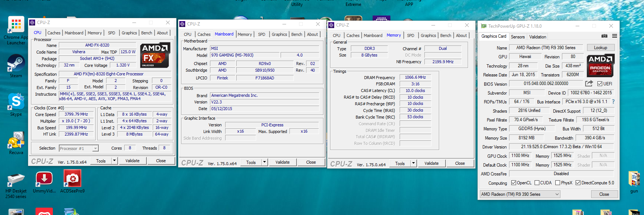Click the GPU-Z camera screenshot icon
This screenshot has width=644, height=215.
[x=604, y=36]
